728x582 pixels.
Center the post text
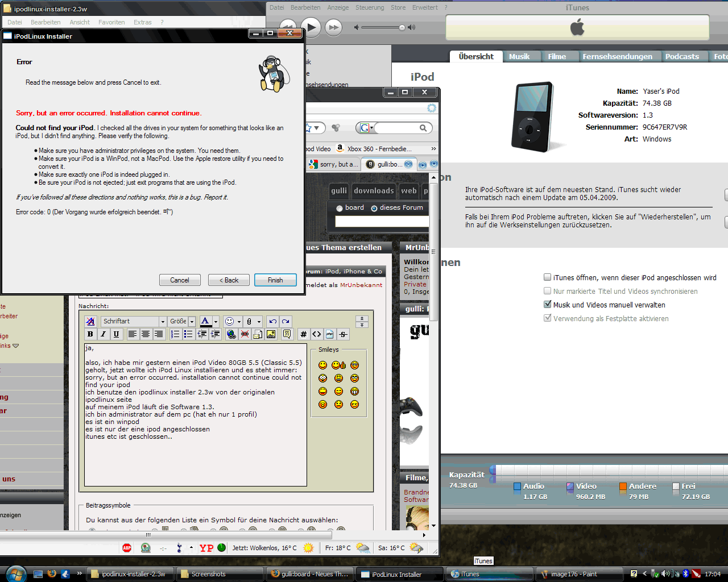146,334
